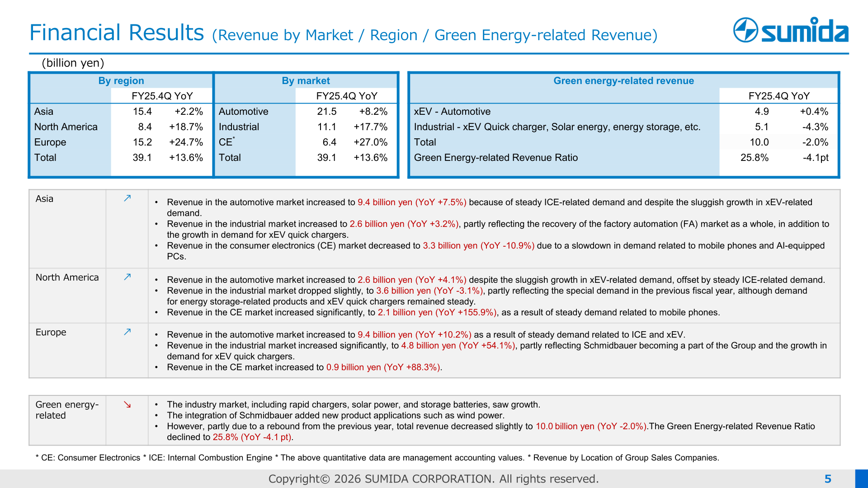Click the 'Industrial' row label in market table
Image resolution: width=868 pixels, height=488 pixels.
point(239,127)
